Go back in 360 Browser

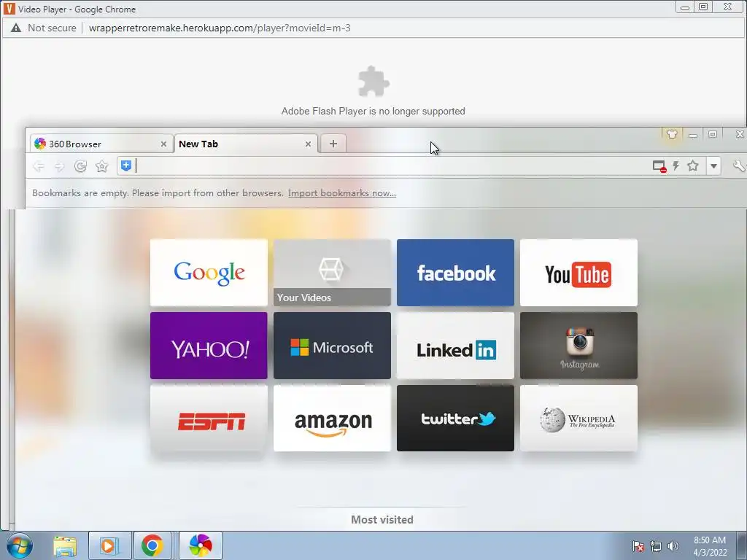39,166
